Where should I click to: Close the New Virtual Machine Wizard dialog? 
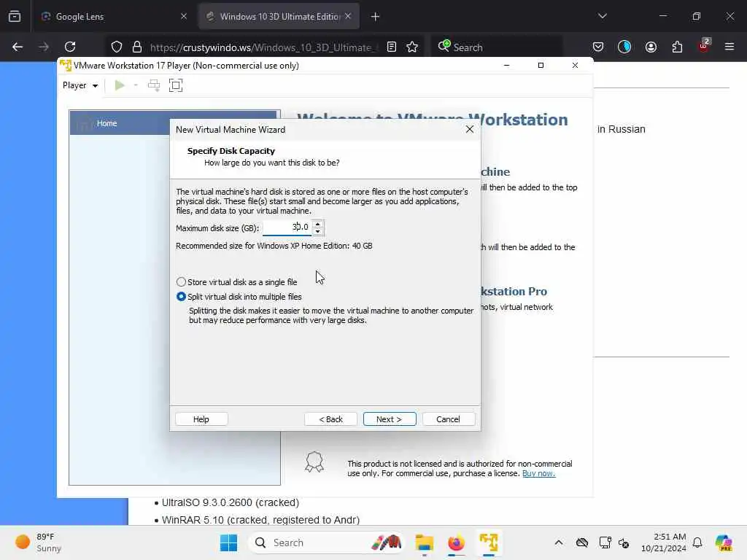click(x=470, y=130)
